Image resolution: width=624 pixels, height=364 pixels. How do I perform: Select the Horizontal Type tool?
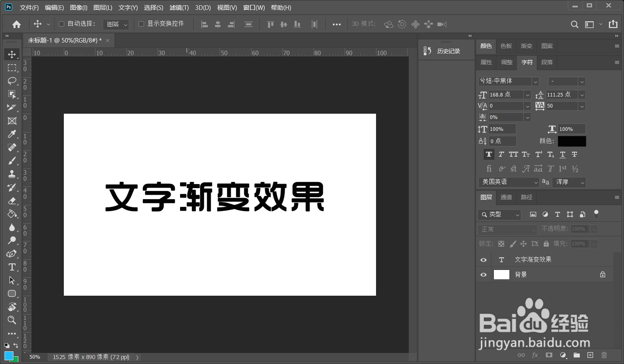[x=12, y=267]
